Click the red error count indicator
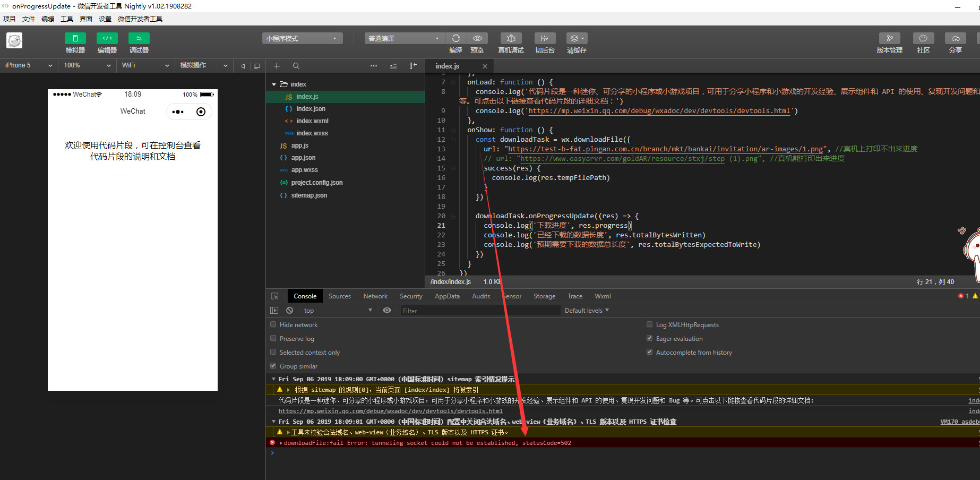The height and width of the screenshot is (480, 980). [x=964, y=296]
